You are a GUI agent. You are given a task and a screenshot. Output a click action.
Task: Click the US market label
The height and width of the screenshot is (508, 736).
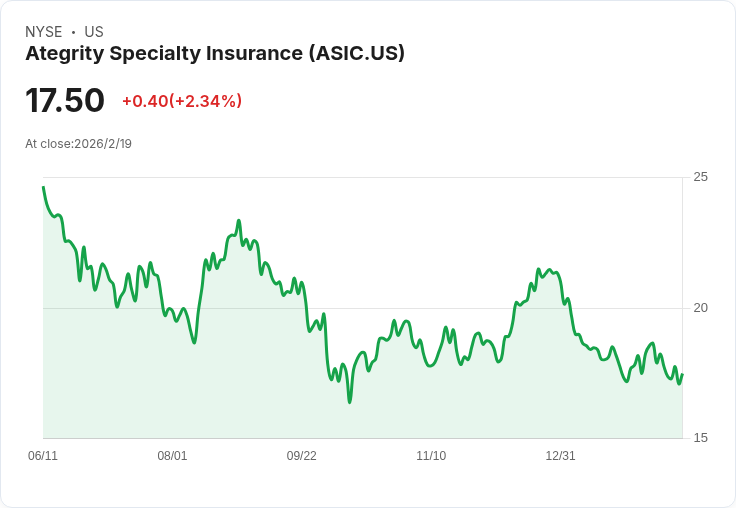point(94,32)
